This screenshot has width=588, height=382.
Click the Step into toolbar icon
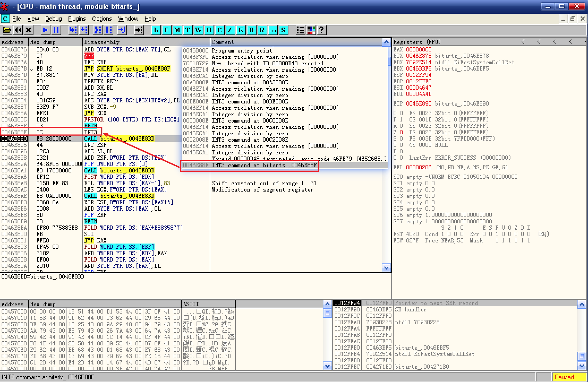tap(73, 30)
